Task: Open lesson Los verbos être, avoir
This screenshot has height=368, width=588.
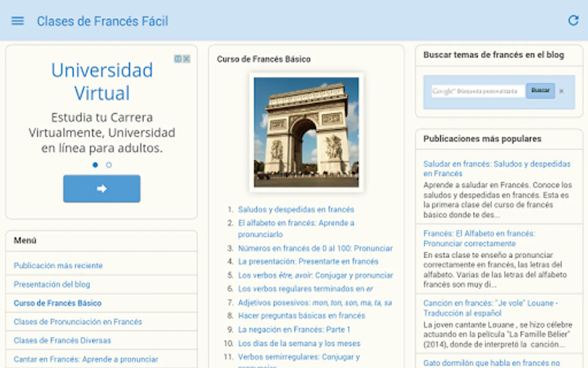Action: pyautogui.click(x=315, y=275)
